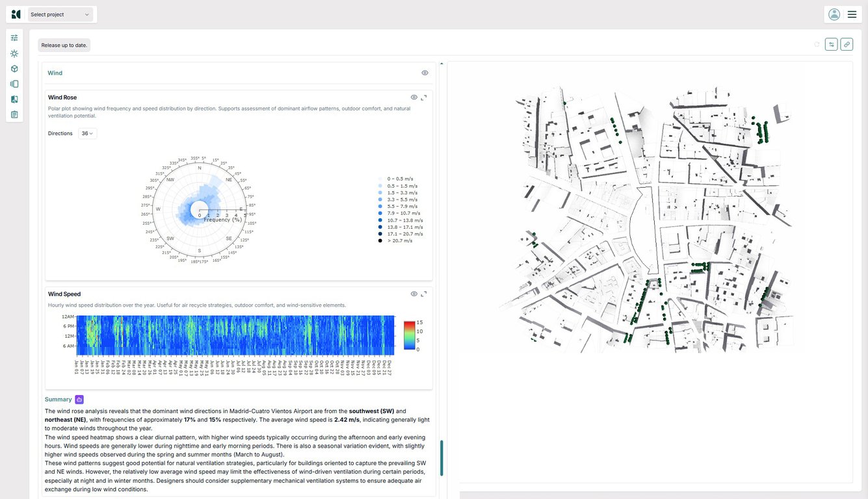The height and width of the screenshot is (499, 868).
Task: Open the 3D cube model icon
Action: [x=14, y=69]
